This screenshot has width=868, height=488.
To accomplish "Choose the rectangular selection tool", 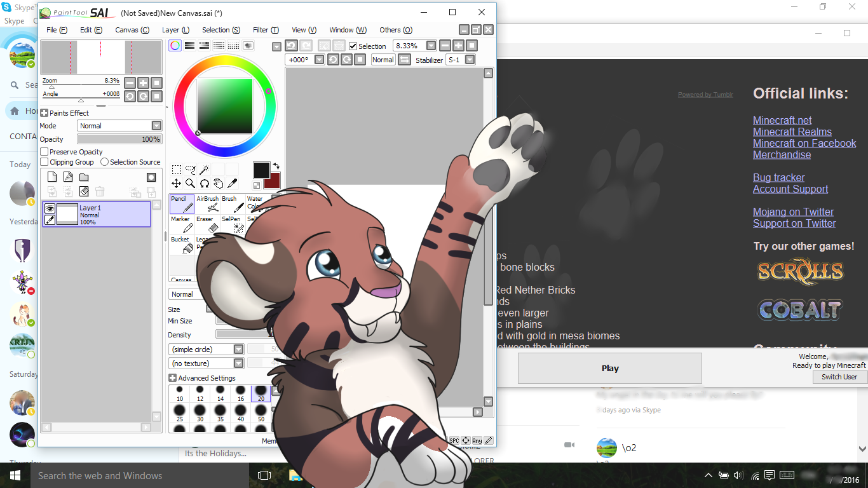I will (177, 170).
